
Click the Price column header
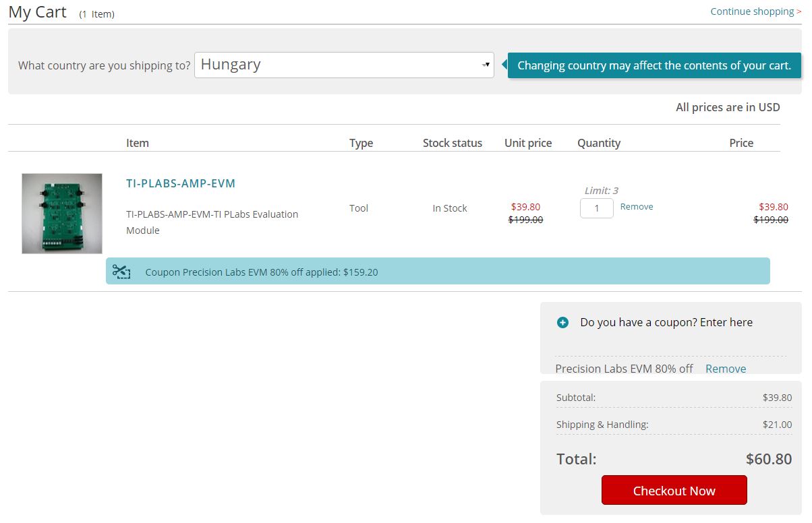point(741,143)
